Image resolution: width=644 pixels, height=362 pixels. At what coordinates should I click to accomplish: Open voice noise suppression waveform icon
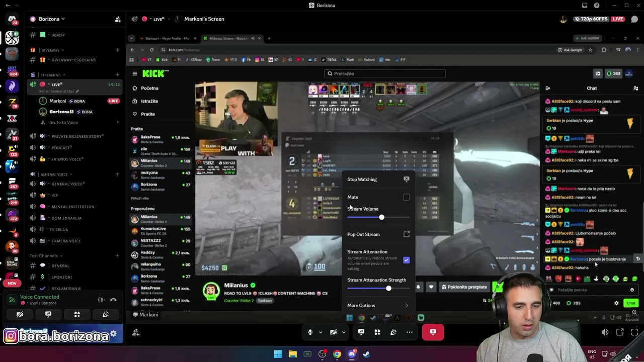pos(101,300)
